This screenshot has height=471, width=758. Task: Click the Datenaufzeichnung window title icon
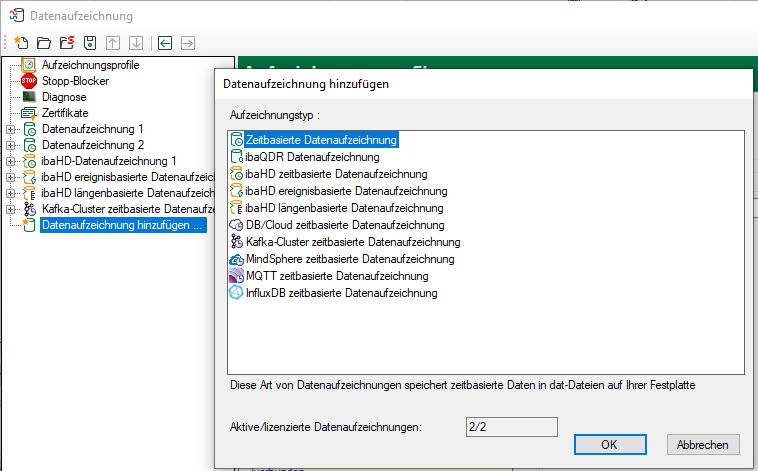point(16,15)
